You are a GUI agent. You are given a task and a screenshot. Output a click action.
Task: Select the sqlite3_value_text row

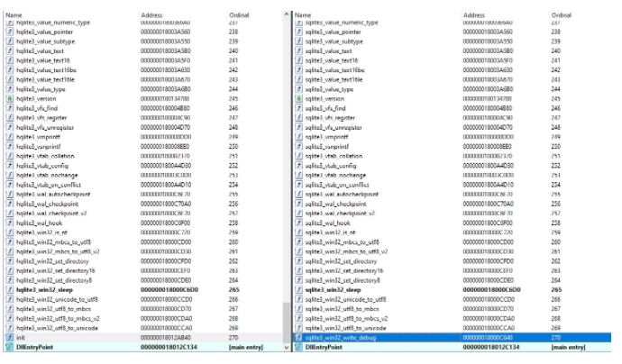tap(452, 50)
